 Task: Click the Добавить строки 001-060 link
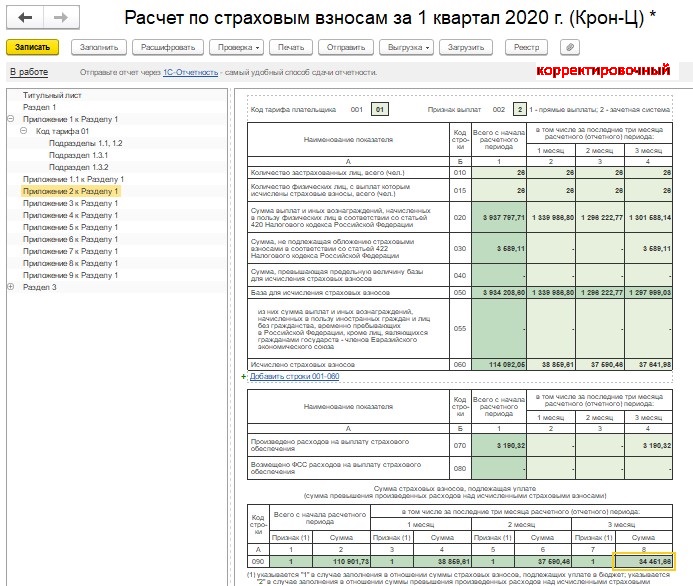coord(294,377)
